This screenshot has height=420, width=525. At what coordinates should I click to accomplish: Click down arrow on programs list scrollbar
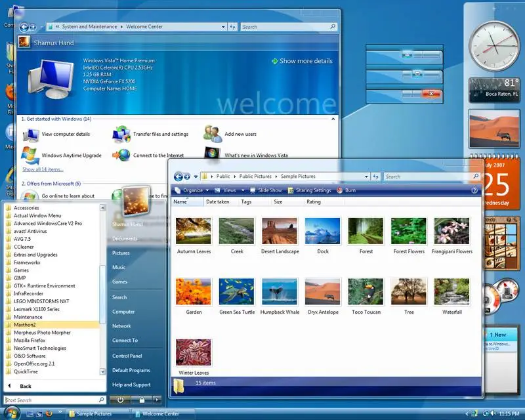[x=102, y=371]
